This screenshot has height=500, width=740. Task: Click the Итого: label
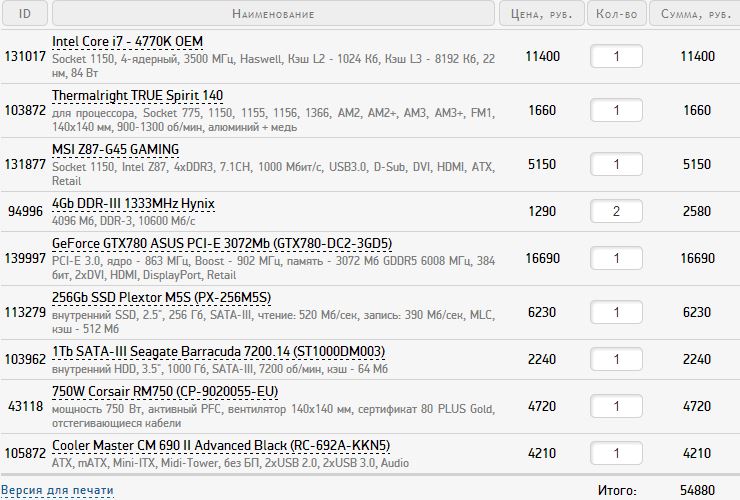click(x=617, y=491)
